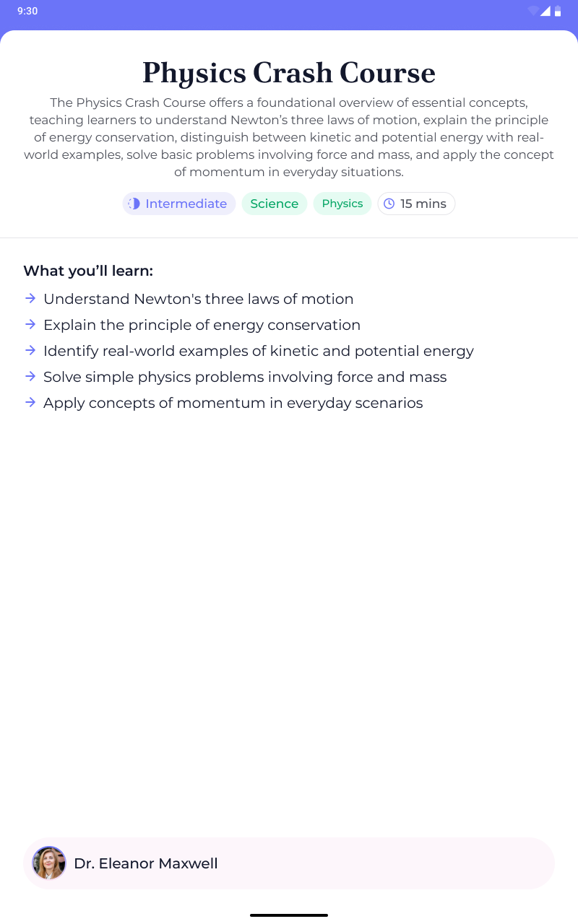Viewport: 578px width, 924px height.
Task: Tap the Physics Crash Course title
Action: point(289,73)
